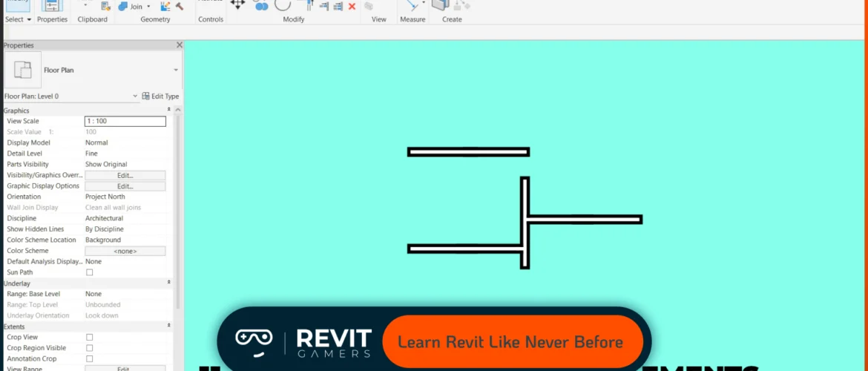Screen dimensions: 868x371
Task: Toggle the Sun Path checkbox
Action: click(90, 272)
